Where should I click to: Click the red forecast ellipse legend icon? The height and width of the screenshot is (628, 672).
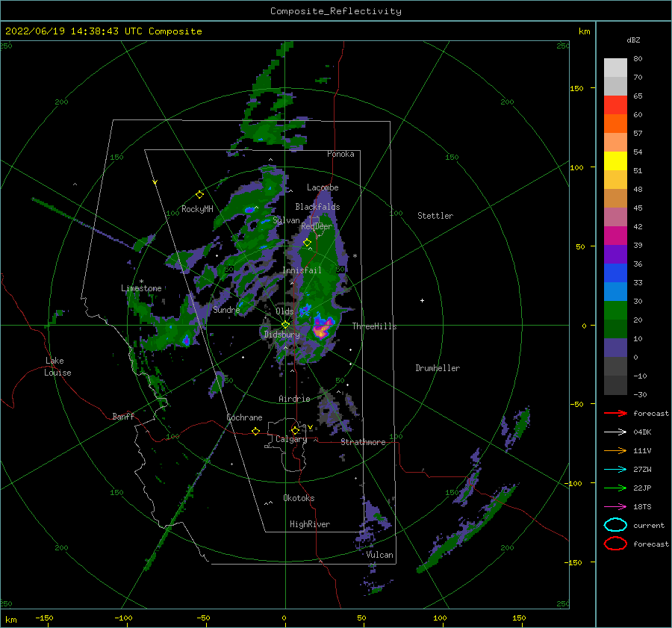click(615, 544)
